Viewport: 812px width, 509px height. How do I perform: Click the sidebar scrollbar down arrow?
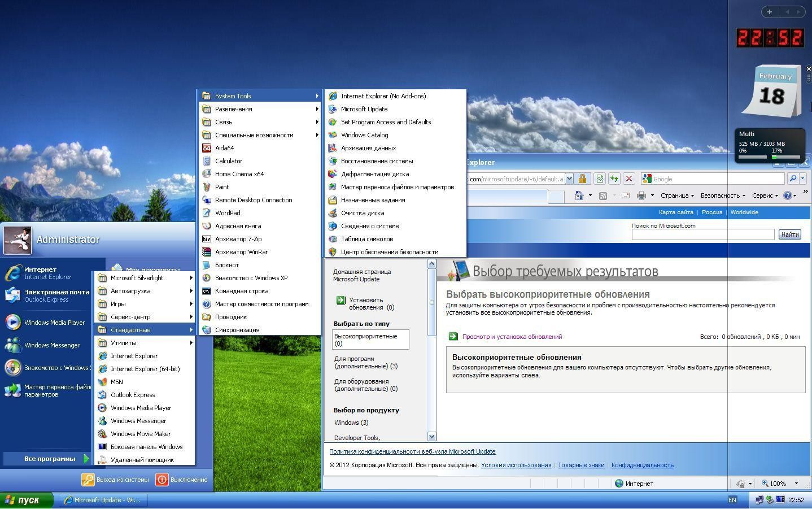pyautogui.click(x=432, y=436)
